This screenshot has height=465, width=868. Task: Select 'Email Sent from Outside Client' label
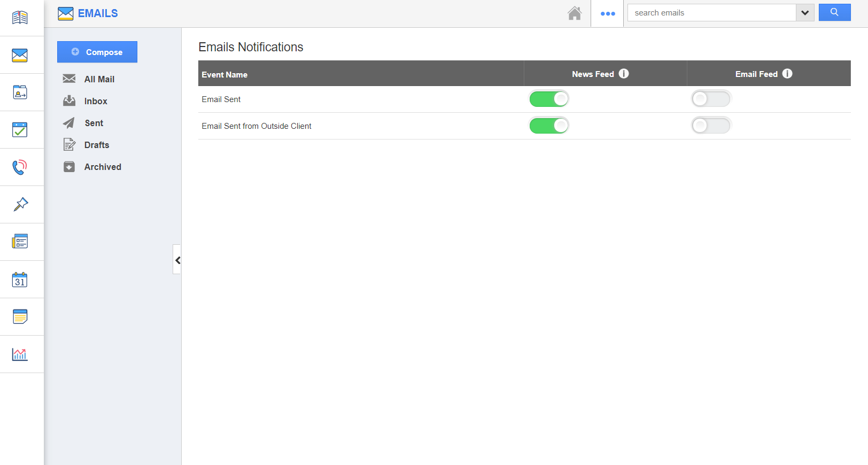257,126
